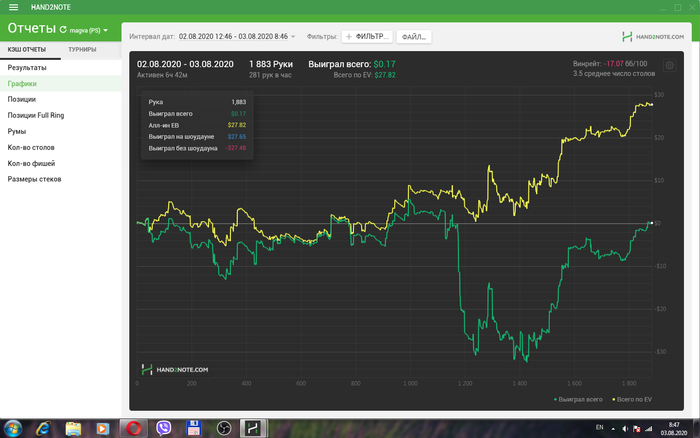This screenshot has height=438, width=700.
Task: Click the Выиграл без шоудауна -$27.48 row
Action: (x=197, y=148)
